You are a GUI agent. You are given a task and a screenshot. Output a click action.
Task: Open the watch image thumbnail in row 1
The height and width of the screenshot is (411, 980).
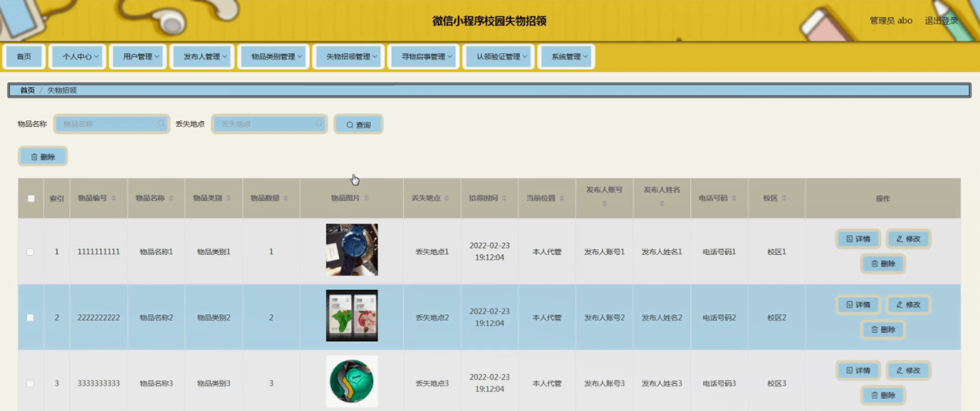point(351,250)
